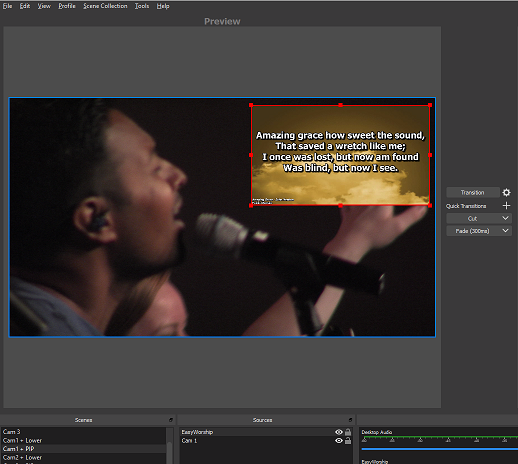The image size is (518, 464).
Task: Pop out the Sources dock icon
Action: 350,420
